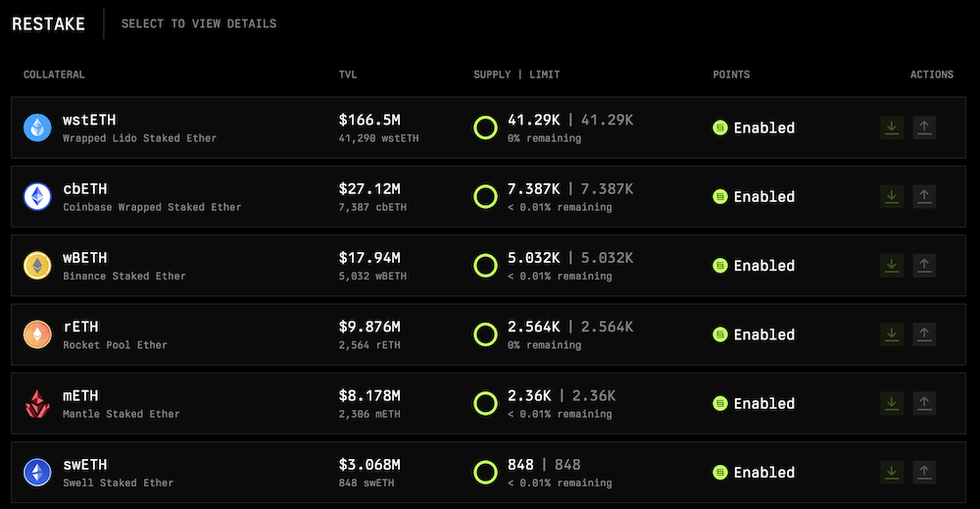This screenshot has height=509, width=980.
Task: Sort by the TVL column header
Action: [x=348, y=75]
